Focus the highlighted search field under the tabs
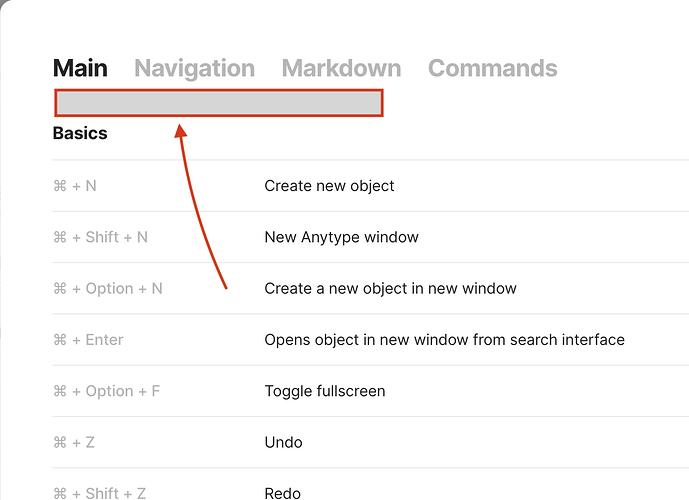This screenshot has height=500, width=689. 219,103
